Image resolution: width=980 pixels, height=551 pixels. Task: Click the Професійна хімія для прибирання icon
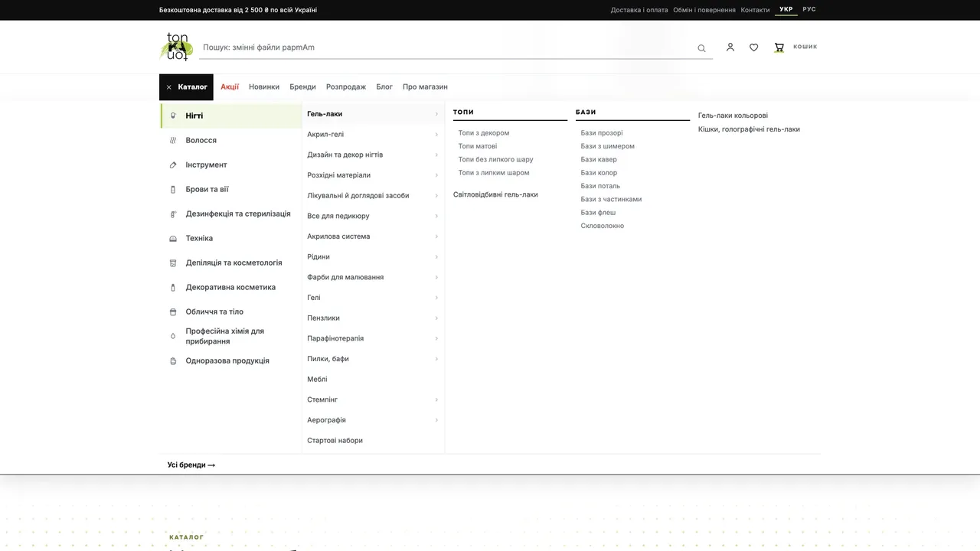pos(173,336)
